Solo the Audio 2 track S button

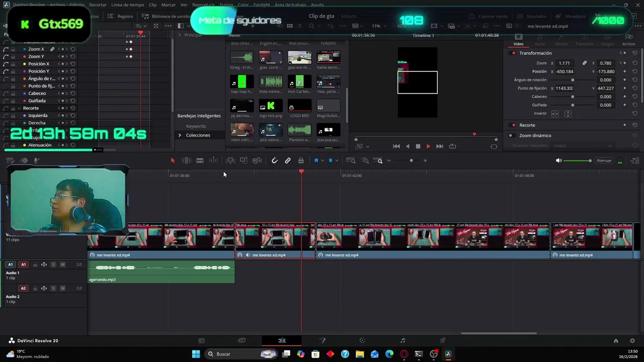pos(53,288)
